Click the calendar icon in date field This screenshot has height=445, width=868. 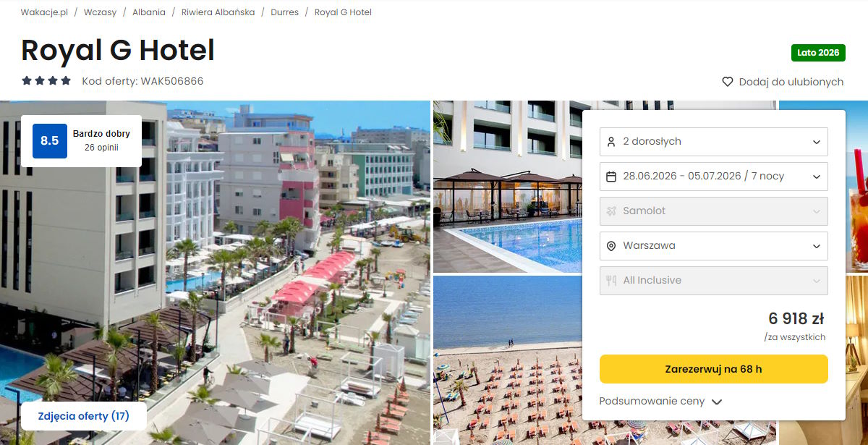pyautogui.click(x=611, y=176)
